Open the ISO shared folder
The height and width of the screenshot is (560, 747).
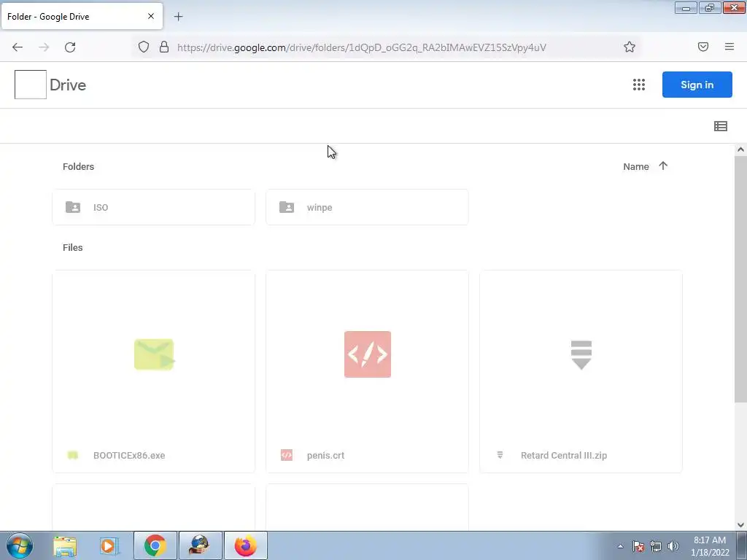coord(153,207)
